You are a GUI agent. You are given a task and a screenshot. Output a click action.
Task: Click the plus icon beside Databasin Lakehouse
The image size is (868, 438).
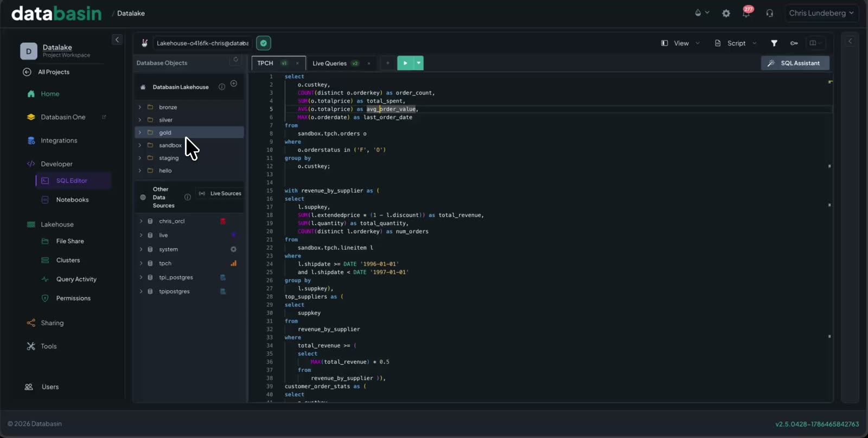click(x=234, y=83)
